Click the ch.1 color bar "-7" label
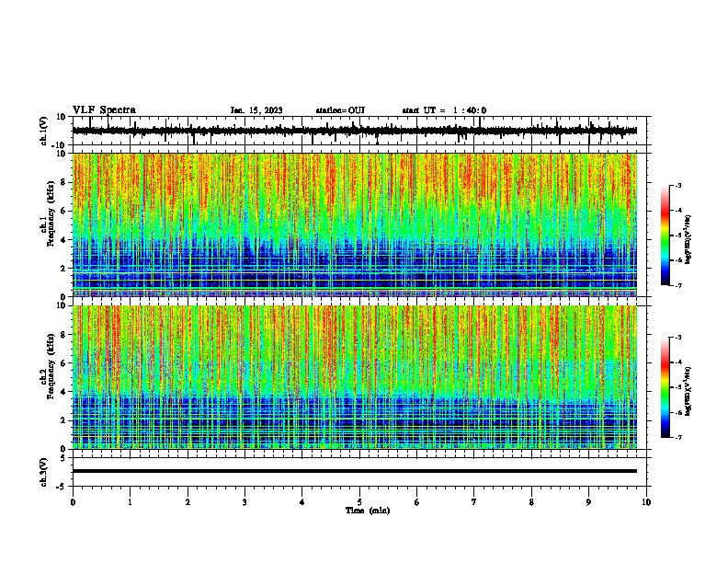The height and width of the screenshot is (563, 728). point(677,285)
